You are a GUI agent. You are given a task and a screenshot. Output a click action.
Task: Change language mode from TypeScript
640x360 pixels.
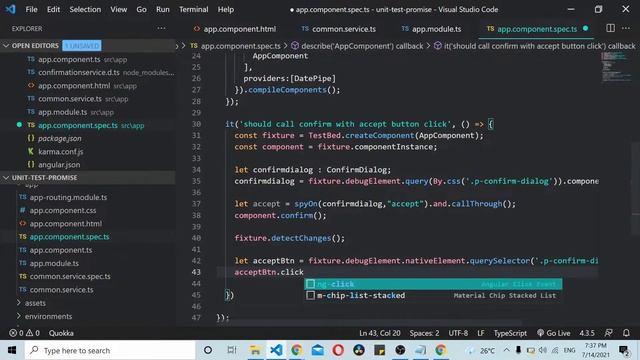click(510, 333)
